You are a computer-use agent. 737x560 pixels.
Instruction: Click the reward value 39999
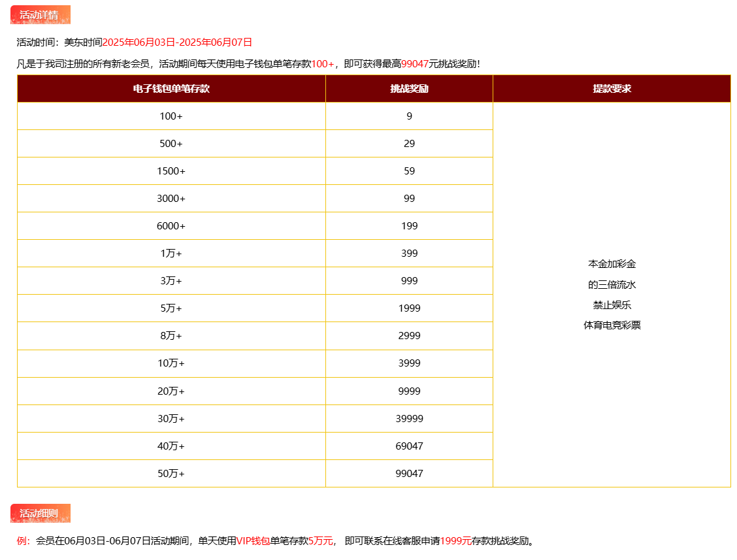click(x=409, y=418)
